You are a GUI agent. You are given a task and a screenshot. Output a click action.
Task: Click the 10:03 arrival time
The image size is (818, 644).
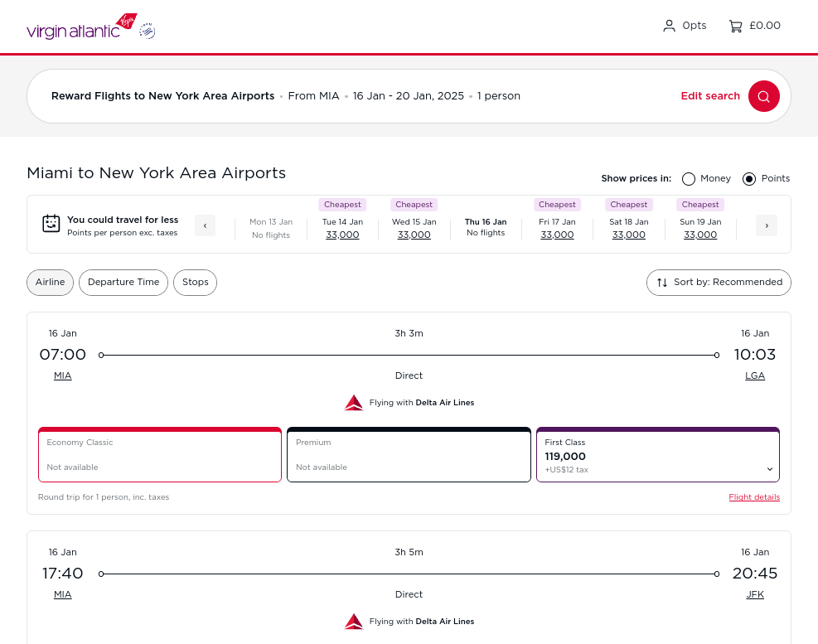[754, 355]
